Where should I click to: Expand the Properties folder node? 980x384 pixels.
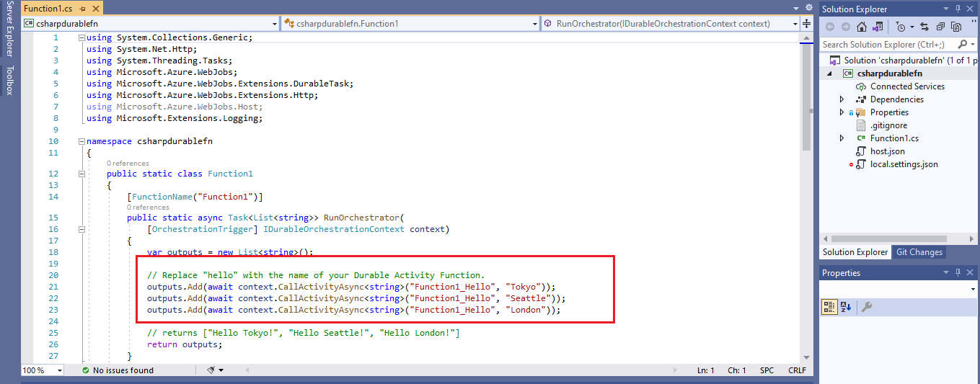pyautogui.click(x=842, y=112)
